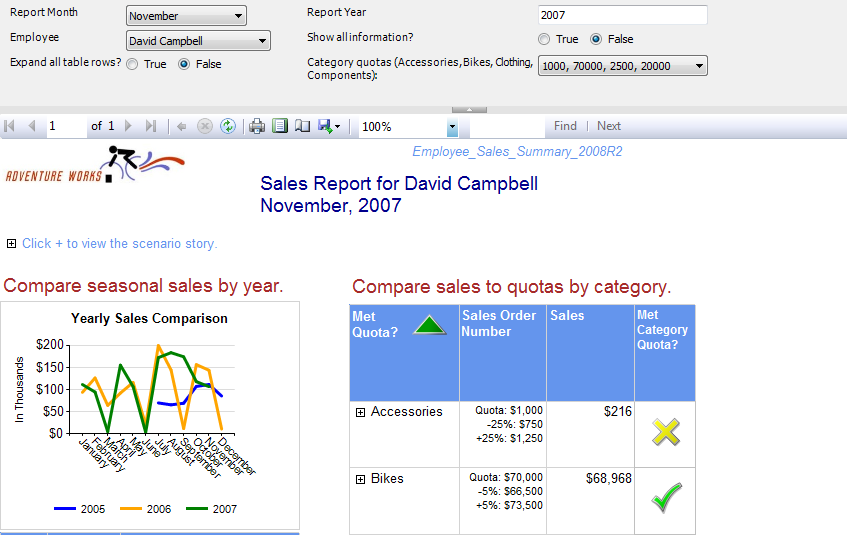Open the zoom percentage dropdown
Screen dimensions: 847x535
[x=452, y=127]
